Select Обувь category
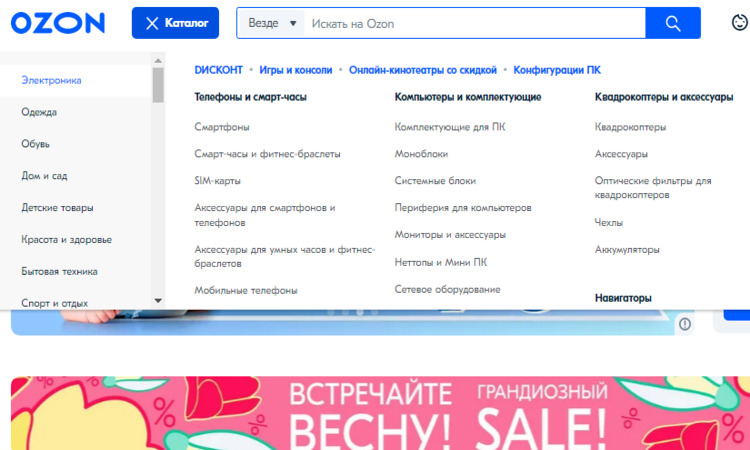This screenshot has height=450, width=750. [35, 144]
